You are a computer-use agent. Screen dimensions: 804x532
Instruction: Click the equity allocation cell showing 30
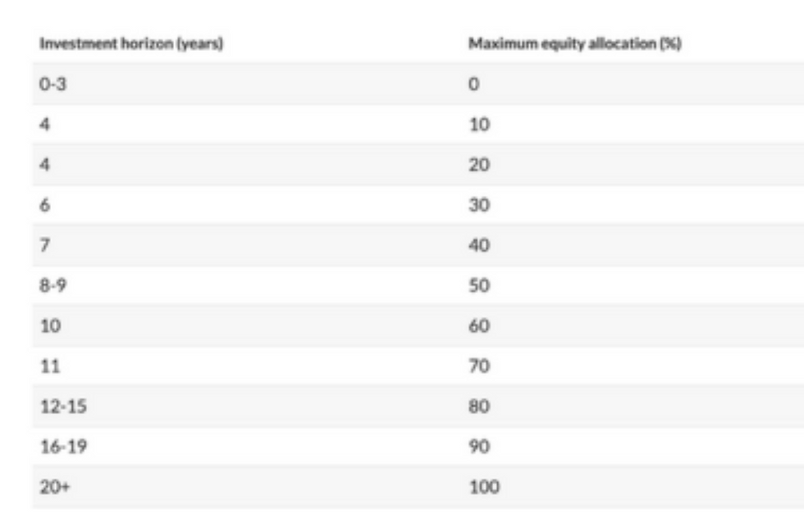[x=477, y=205]
